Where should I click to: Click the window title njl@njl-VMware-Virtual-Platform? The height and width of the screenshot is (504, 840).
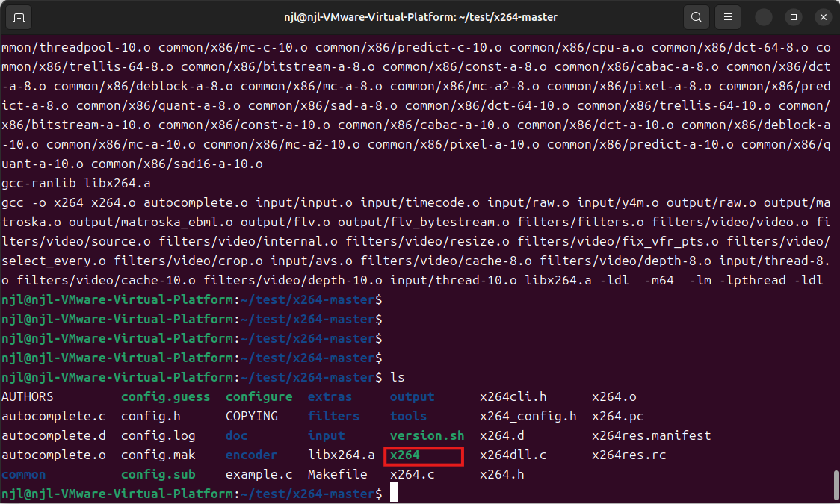pos(421,17)
